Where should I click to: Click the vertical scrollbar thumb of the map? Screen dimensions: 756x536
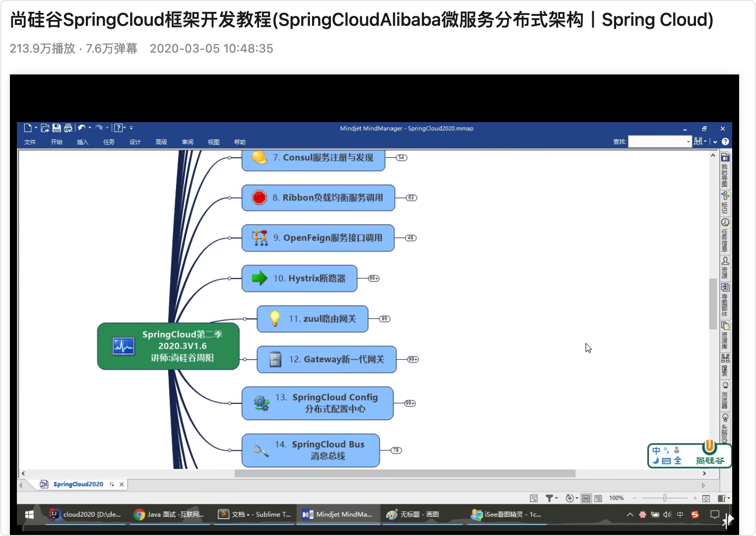coord(713,304)
